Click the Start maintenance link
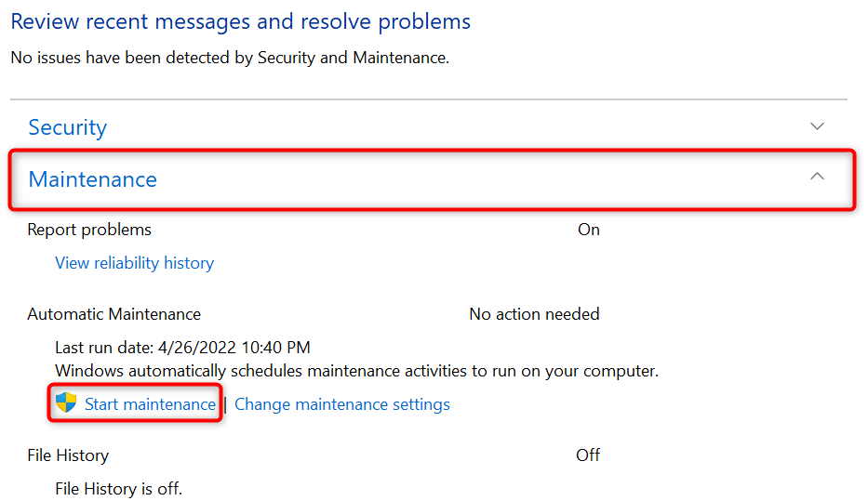Screen dimensions: 868x501 (150, 404)
